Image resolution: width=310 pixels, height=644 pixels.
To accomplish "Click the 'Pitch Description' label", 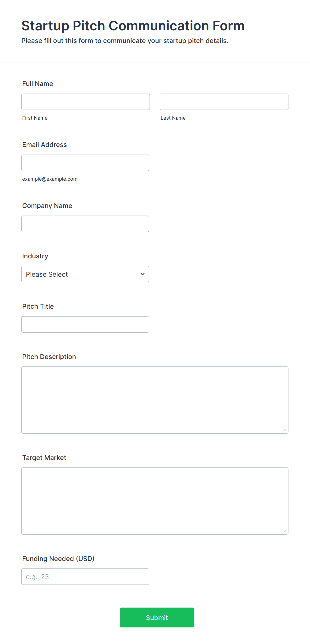I will (49, 357).
